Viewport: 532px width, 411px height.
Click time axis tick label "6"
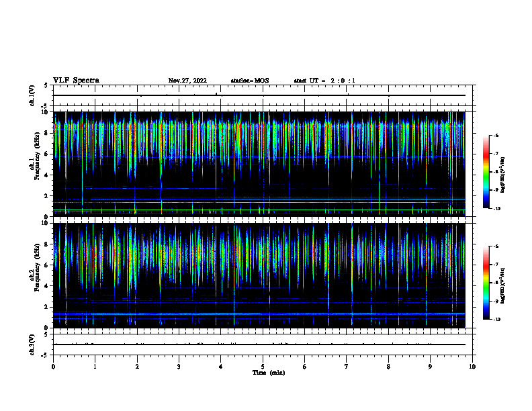[304, 367]
